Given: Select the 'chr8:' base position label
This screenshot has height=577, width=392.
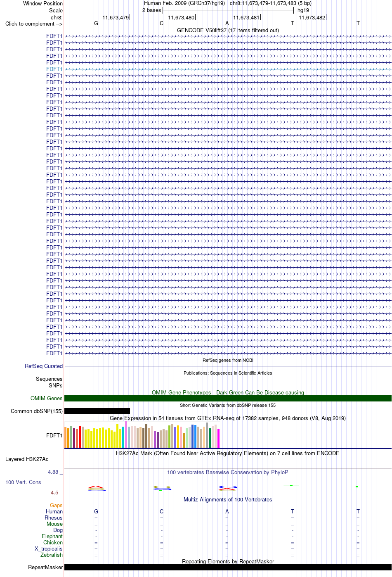Looking at the screenshot, I should (57, 17).
